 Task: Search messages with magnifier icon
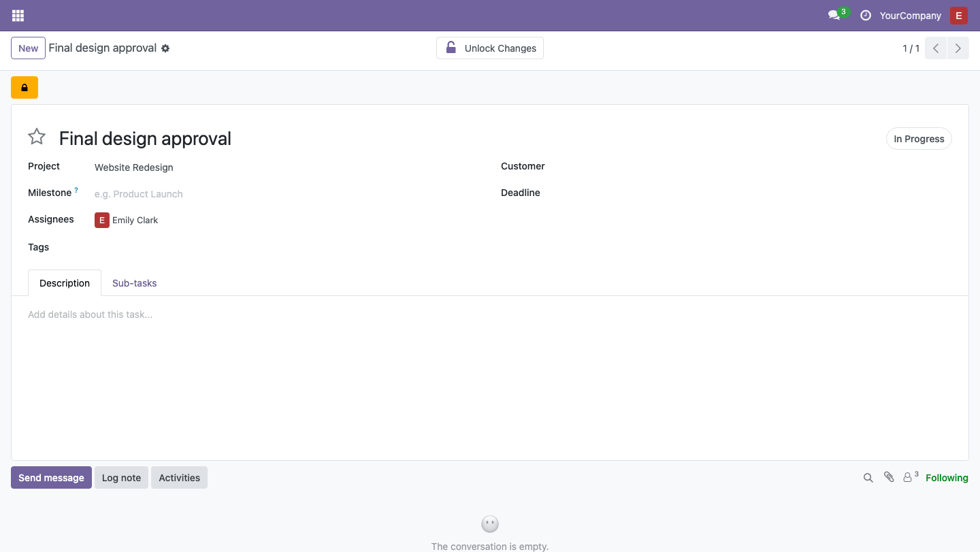click(868, 478)
